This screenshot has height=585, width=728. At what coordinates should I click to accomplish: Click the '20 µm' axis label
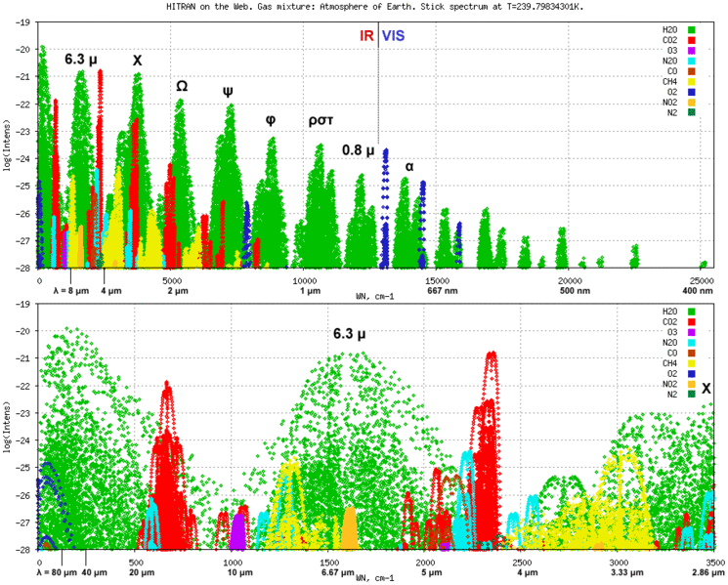(142, 572)
